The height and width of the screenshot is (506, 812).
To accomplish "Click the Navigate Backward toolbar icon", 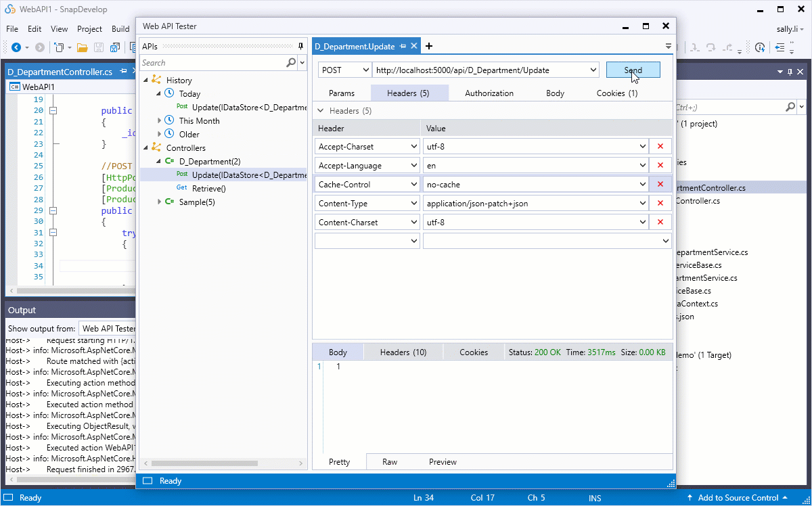I will tap(16, 47).
